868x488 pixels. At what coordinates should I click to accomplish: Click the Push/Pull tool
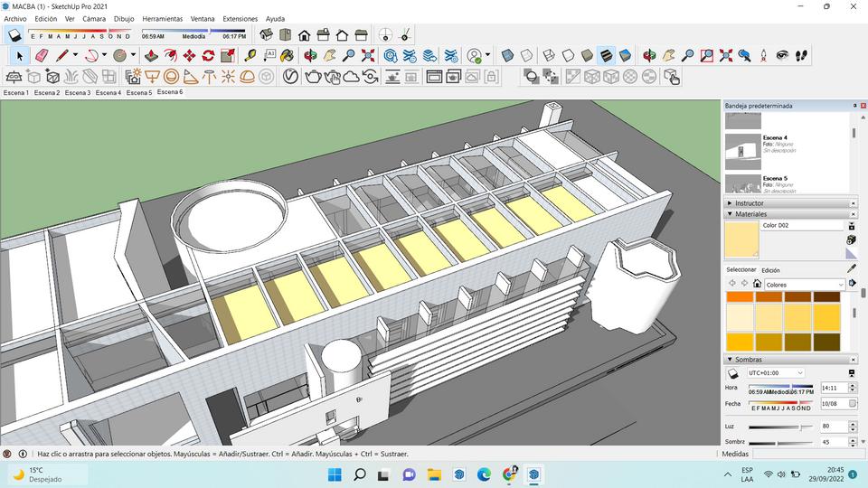click(x=151, y=56)
